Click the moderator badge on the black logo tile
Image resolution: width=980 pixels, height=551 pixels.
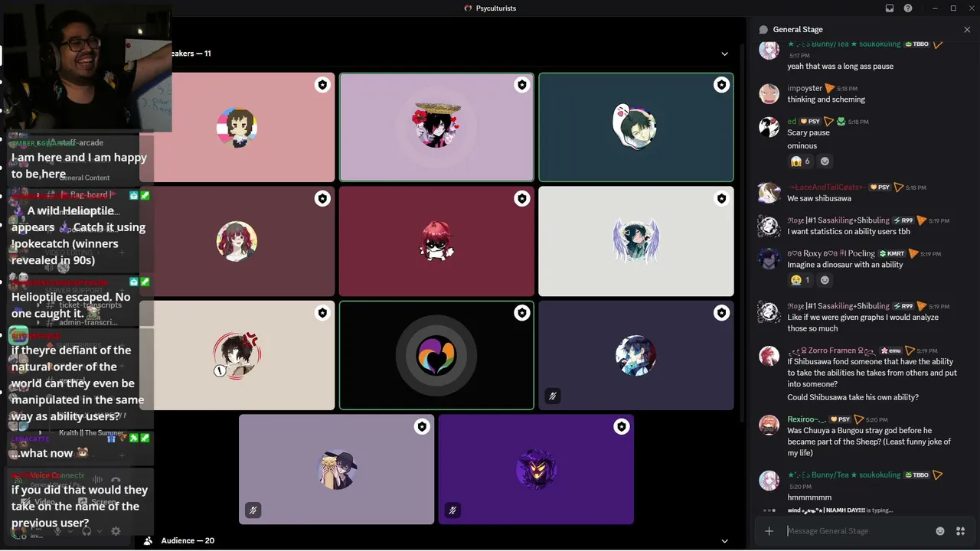(521, 313)
